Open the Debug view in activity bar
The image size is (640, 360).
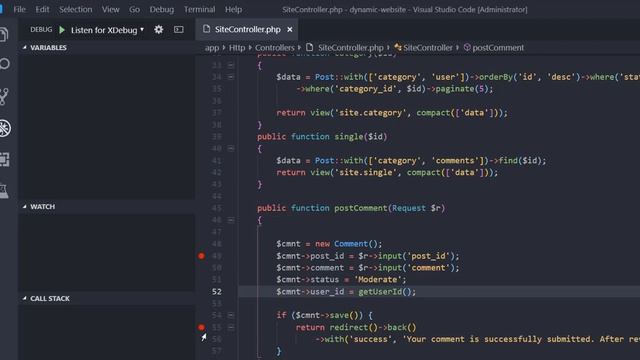coord(5,128)
